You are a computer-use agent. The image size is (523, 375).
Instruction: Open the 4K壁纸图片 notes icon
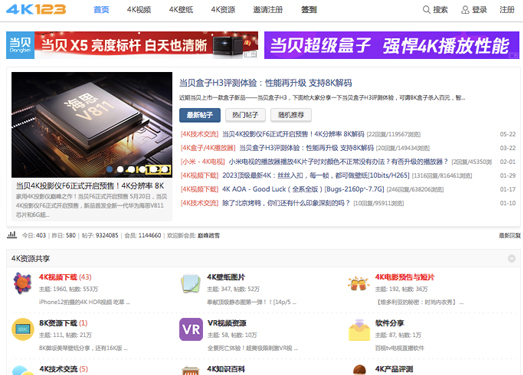(x=191, y=284)
